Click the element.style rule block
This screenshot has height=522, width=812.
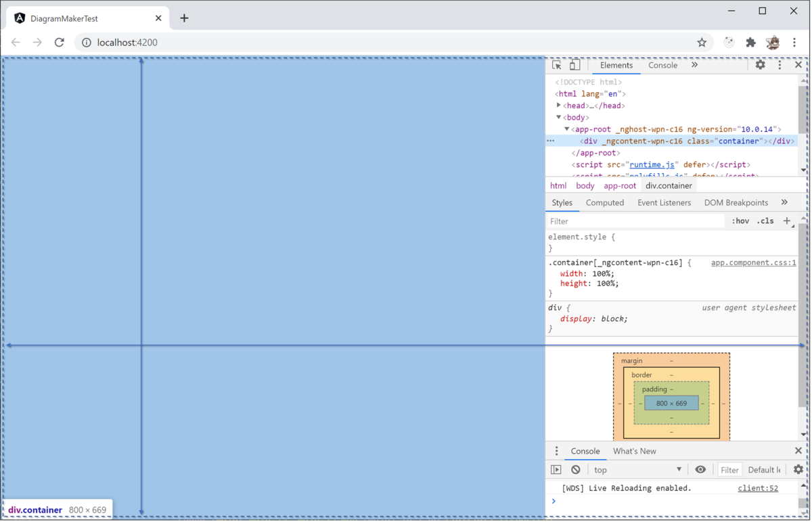671,243
